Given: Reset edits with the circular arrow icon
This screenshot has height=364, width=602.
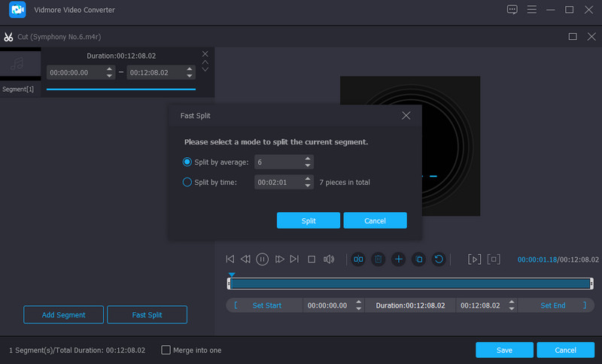Looking at the screenshot, I should pyautogui.click(x=439, y=259).
